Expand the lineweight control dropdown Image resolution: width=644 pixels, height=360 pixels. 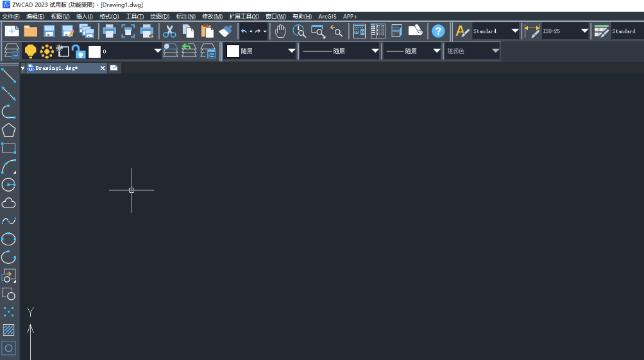(437, 51)
